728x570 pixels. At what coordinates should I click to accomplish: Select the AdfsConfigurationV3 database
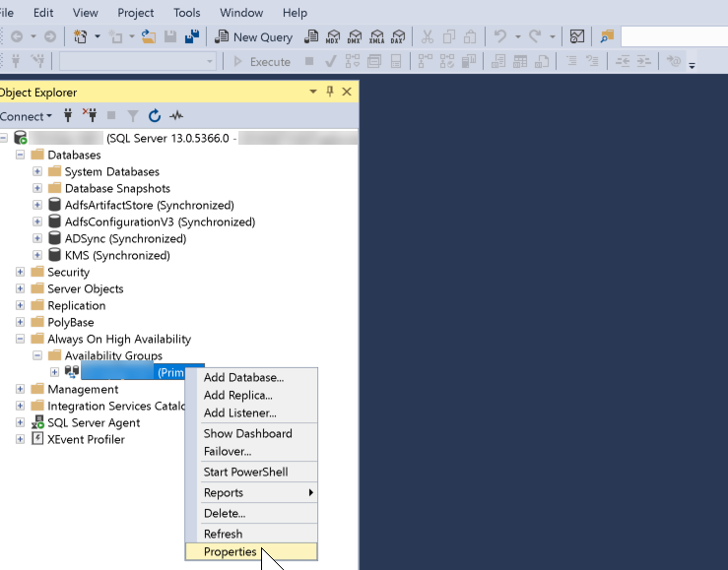click(x=160, y=222)
